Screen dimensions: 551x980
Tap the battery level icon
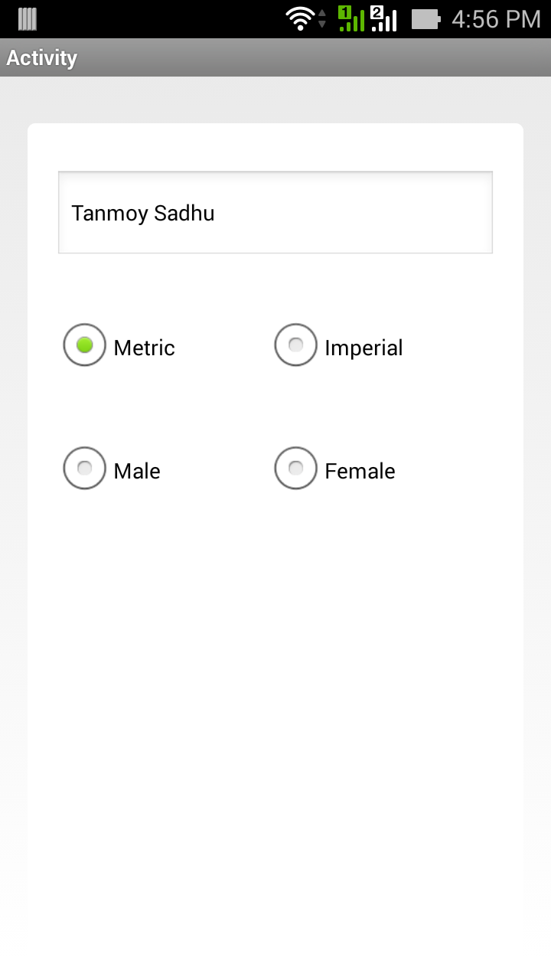[426, 19]
